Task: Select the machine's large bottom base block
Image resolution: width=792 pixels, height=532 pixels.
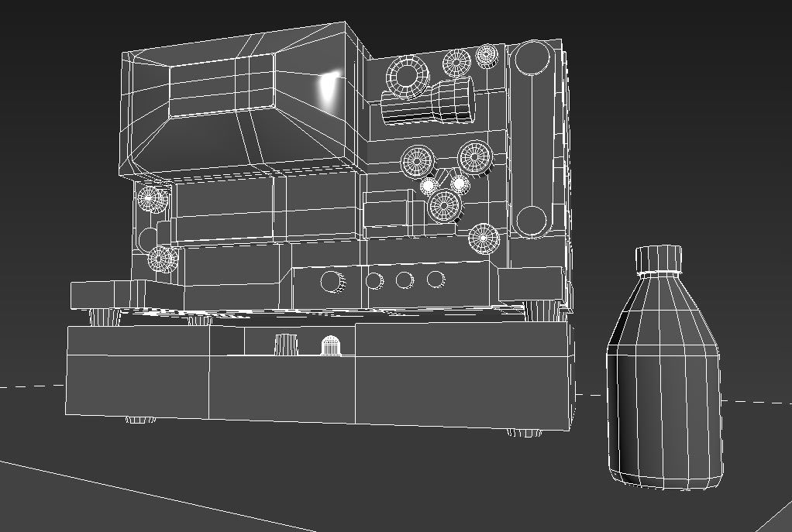Action: click(x=320, y=376)
